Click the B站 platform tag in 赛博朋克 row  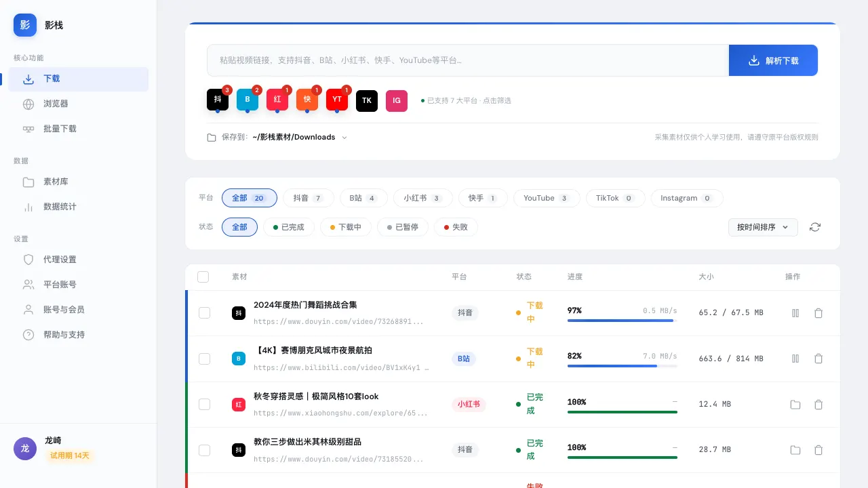click(464, 359)
